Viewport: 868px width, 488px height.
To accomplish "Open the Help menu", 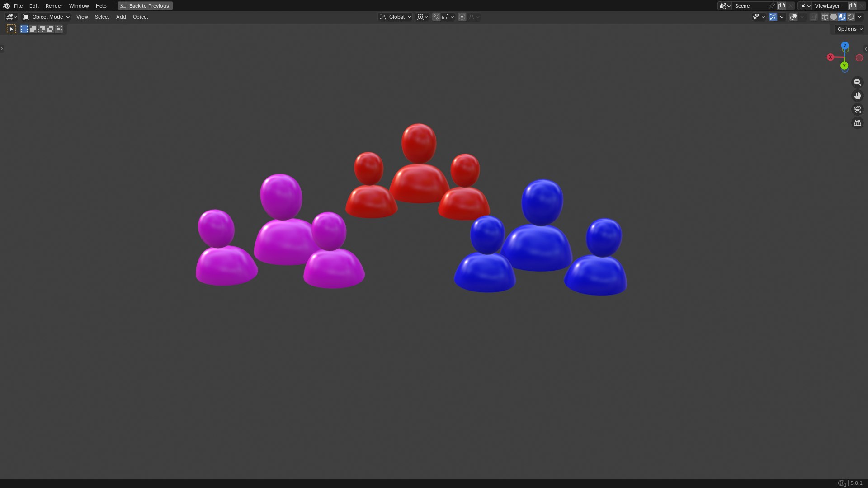I will coord(101,6).
